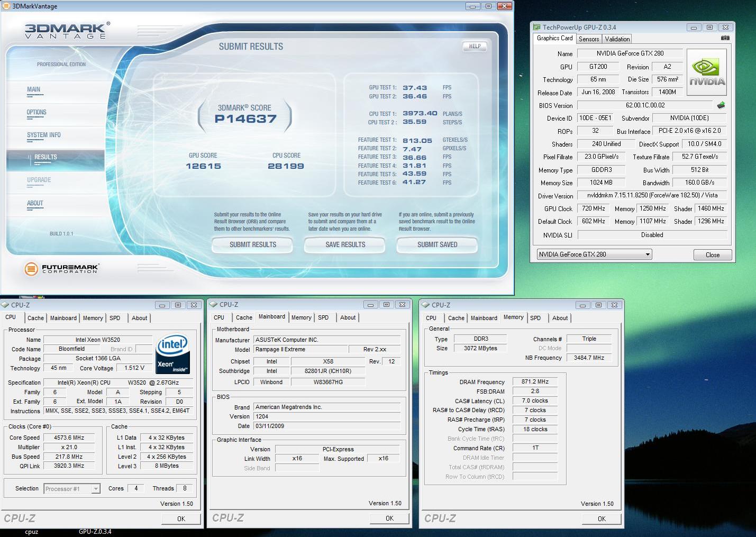The width and height of the screenshot is (756, 537).
Task: Click the Multiplier x 21.0 value
Action: [x=69, y=448]
